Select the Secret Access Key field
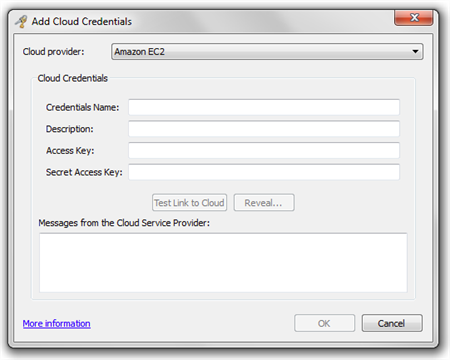The image size is (450, 360). coord(264,172)
